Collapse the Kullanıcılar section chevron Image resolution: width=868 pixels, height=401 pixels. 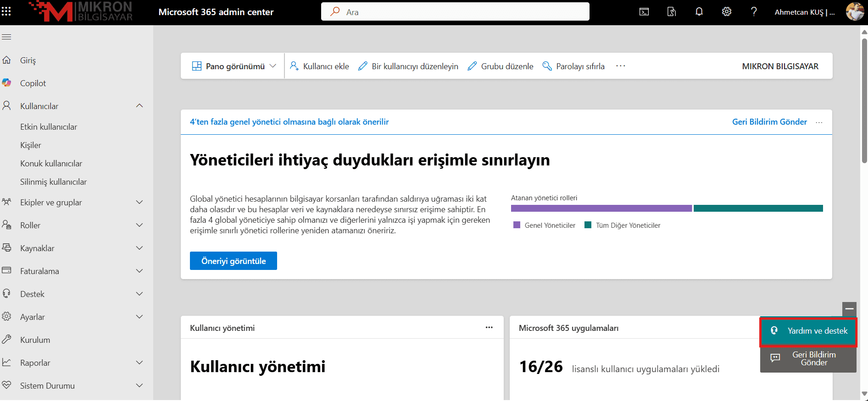point(139,106)
